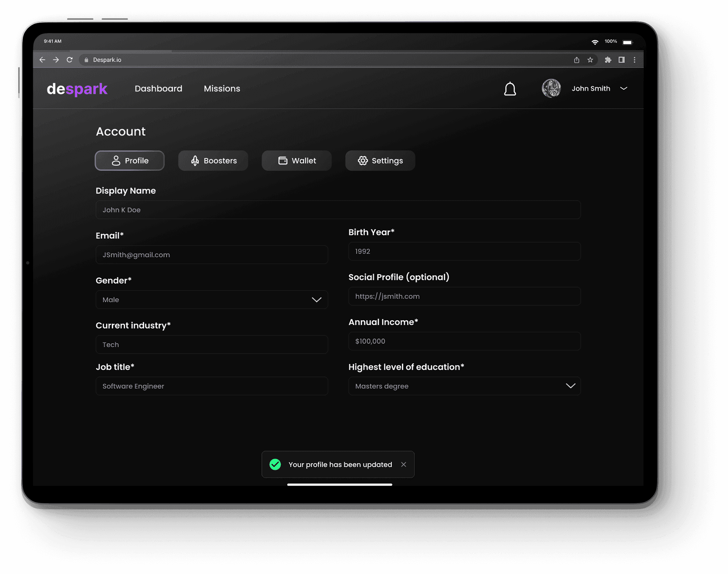
Task: Click the John Smith username text
Action: 591,88
